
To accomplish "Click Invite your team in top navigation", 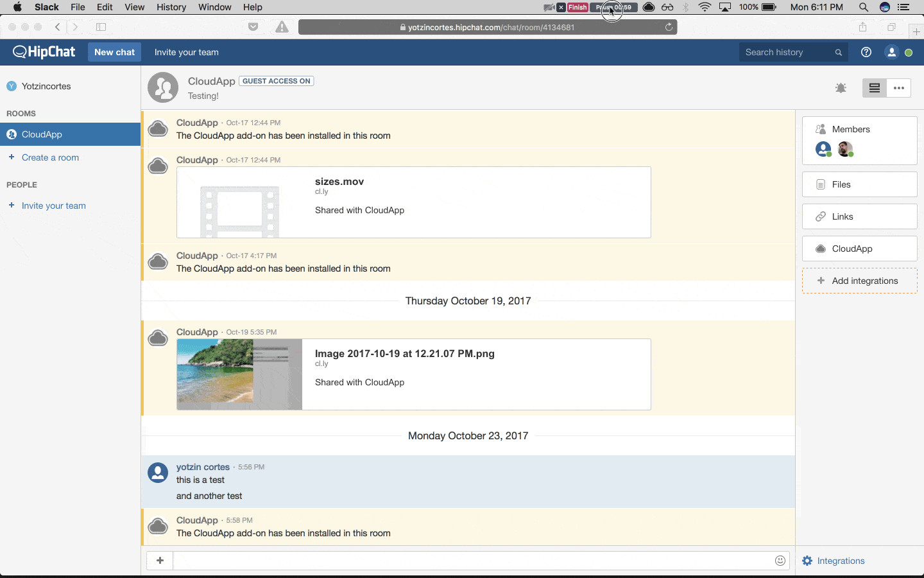I will pyautogui.click(x=187, y=53).
